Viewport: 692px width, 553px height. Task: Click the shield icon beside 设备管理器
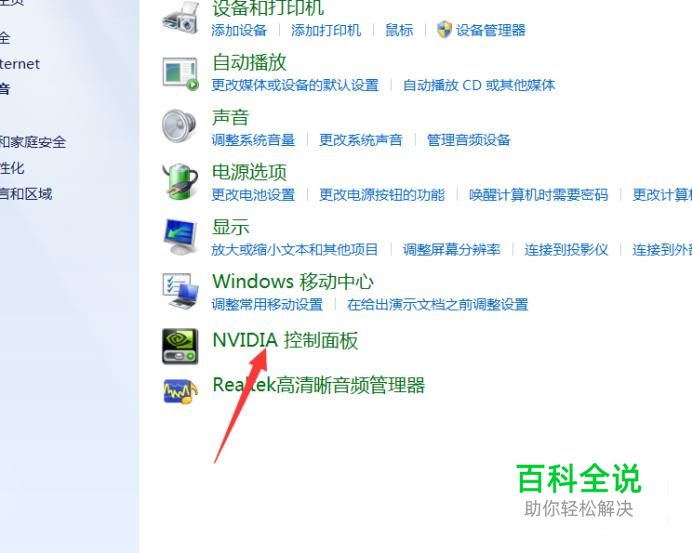coord(444,30)
